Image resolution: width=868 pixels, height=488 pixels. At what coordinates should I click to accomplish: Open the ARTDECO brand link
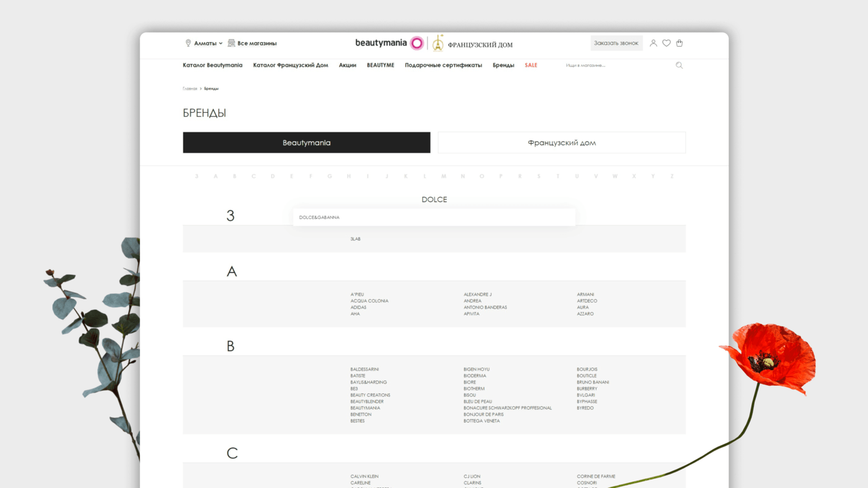(x=587, y=301)
